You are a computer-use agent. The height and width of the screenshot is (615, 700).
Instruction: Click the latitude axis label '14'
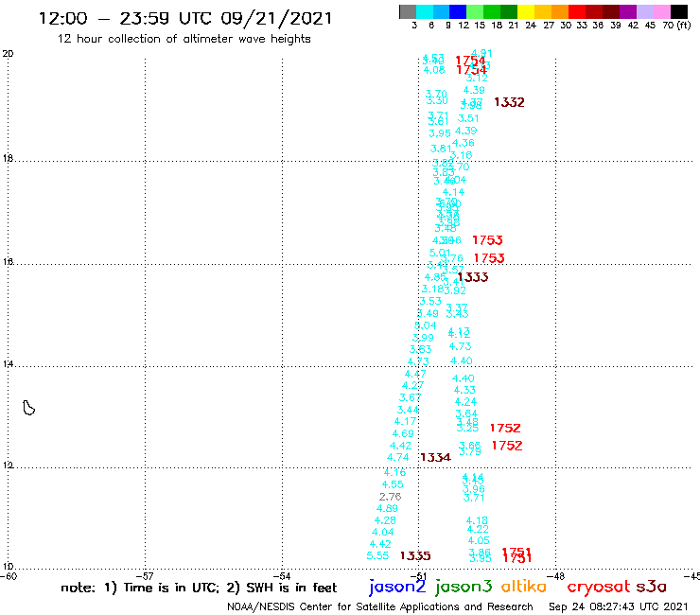pyautogui.click(x=8, y=364)
